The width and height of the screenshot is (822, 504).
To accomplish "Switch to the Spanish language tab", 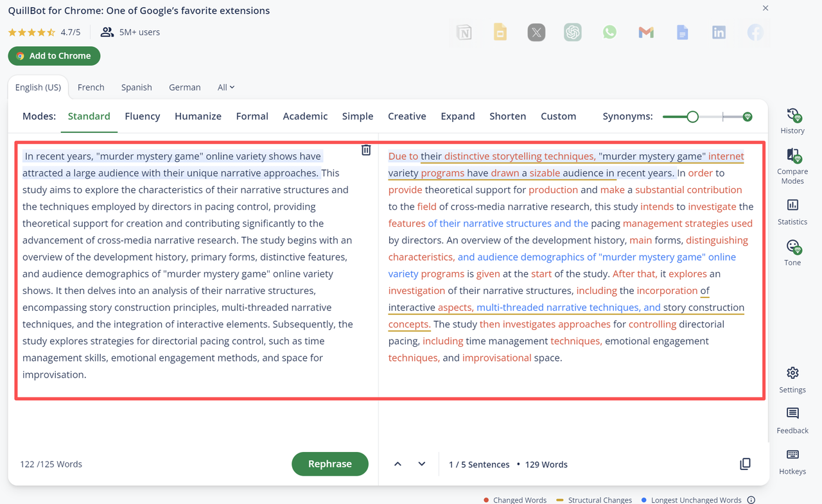I will [136, 87].
